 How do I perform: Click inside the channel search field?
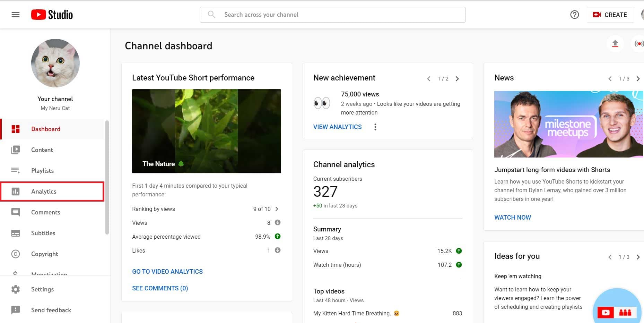[332, 15]
